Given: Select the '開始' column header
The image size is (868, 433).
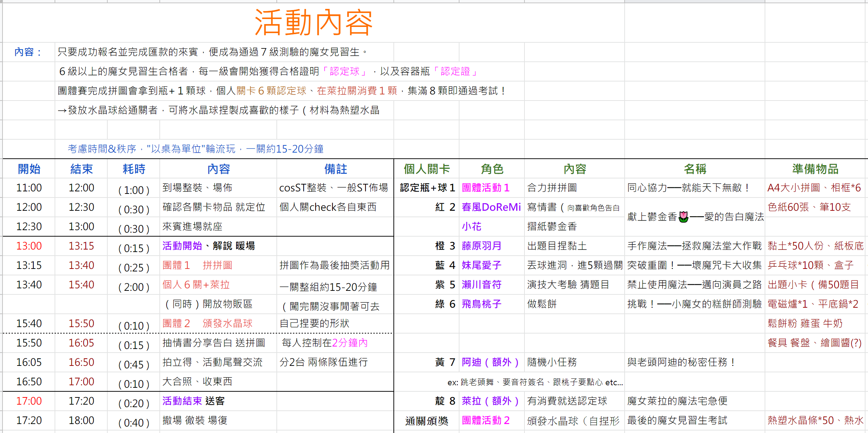Looking at the screenshot, I should 29,169.
